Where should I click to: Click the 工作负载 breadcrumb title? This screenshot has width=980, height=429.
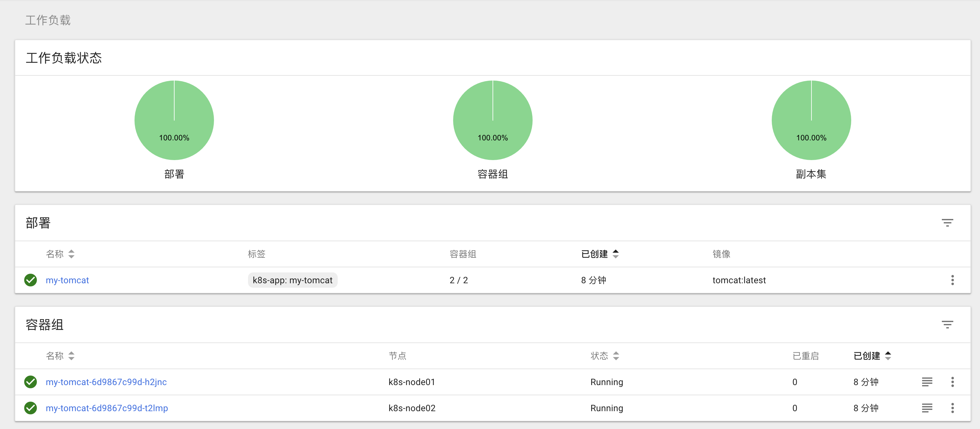coord(48,20)
